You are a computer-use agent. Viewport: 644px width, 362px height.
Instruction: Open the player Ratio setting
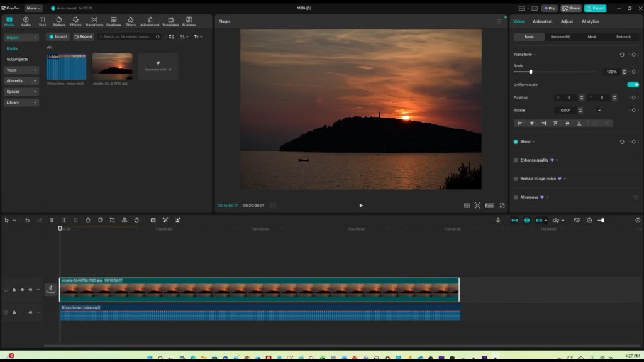click(489, 206)
